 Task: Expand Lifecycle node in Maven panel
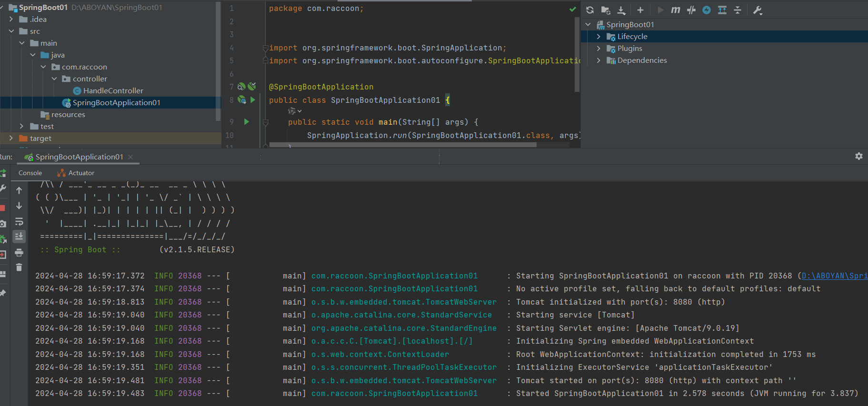point(599,37)
